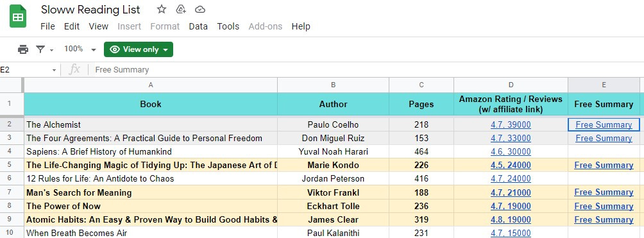The height and width of the screenshot is (238, 644).
Task: Click the E2 name box field
Action: 24,70
